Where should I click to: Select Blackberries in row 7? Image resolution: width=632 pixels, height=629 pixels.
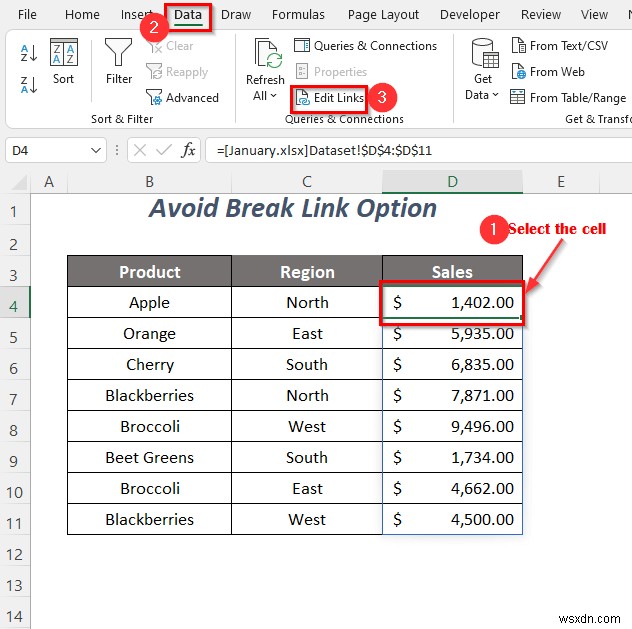(x=150, y=395)
